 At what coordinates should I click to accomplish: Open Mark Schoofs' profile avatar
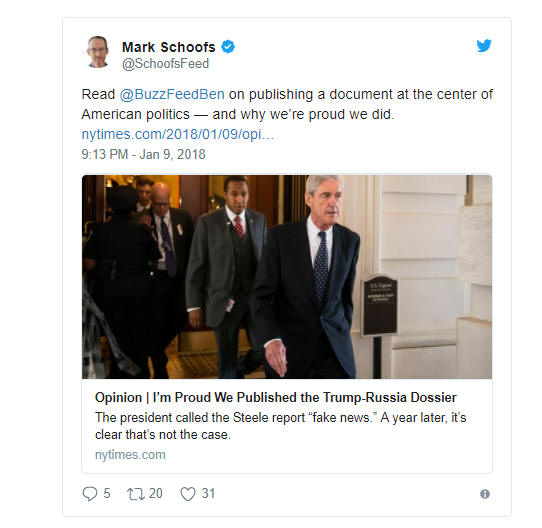click(98, 52)
